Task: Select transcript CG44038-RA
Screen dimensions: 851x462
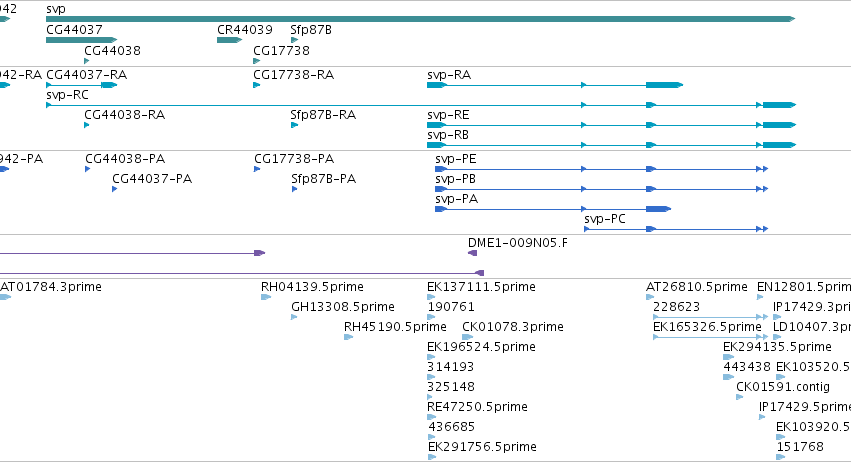Action: tap(125, 115)
